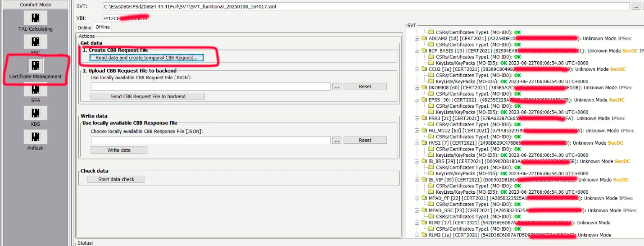Collapse the RLM2 [17] tree node
The width and height of the screenshot is (644, 246).
[417, 223]
